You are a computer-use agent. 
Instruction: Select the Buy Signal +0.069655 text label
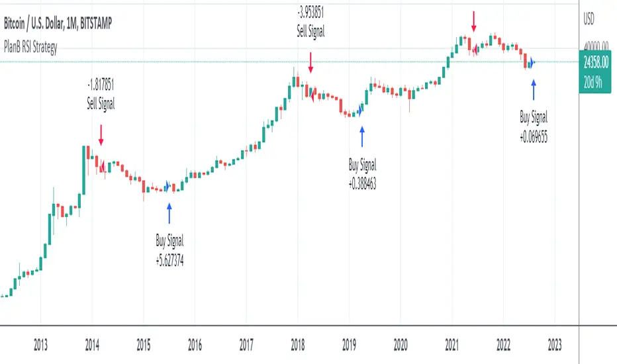(536, 124)
